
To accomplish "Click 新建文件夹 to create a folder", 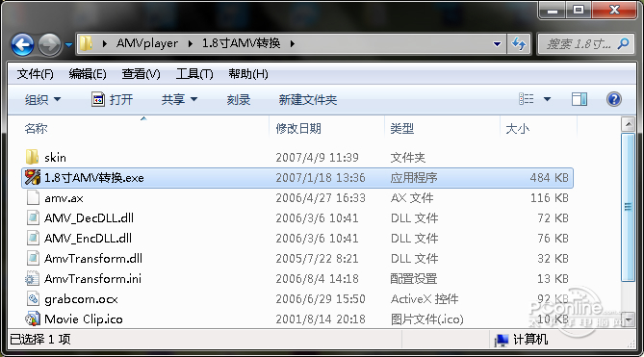I will [308, 99].
